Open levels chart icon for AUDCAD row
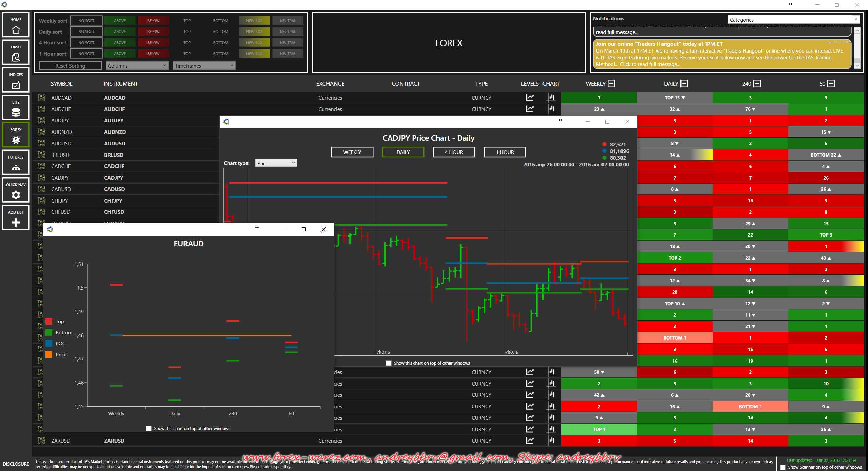 (530, 98)
